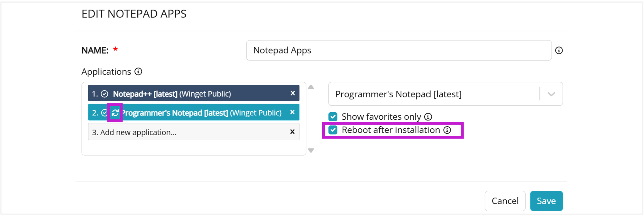Click the dropdown chevron arrow

point(551,94)
